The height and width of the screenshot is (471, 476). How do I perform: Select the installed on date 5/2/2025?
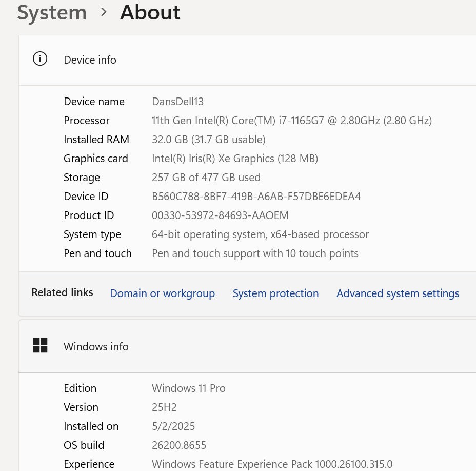(173, 426)
